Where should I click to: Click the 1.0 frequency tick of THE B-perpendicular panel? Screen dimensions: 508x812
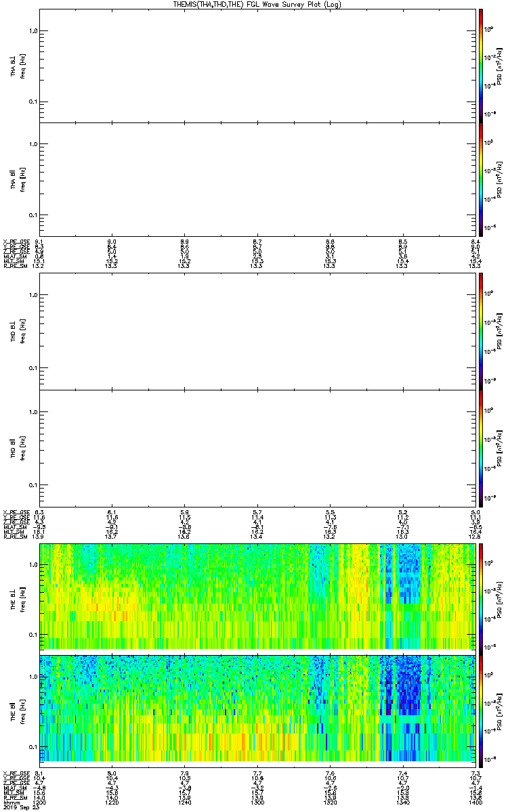click(32, 565)
